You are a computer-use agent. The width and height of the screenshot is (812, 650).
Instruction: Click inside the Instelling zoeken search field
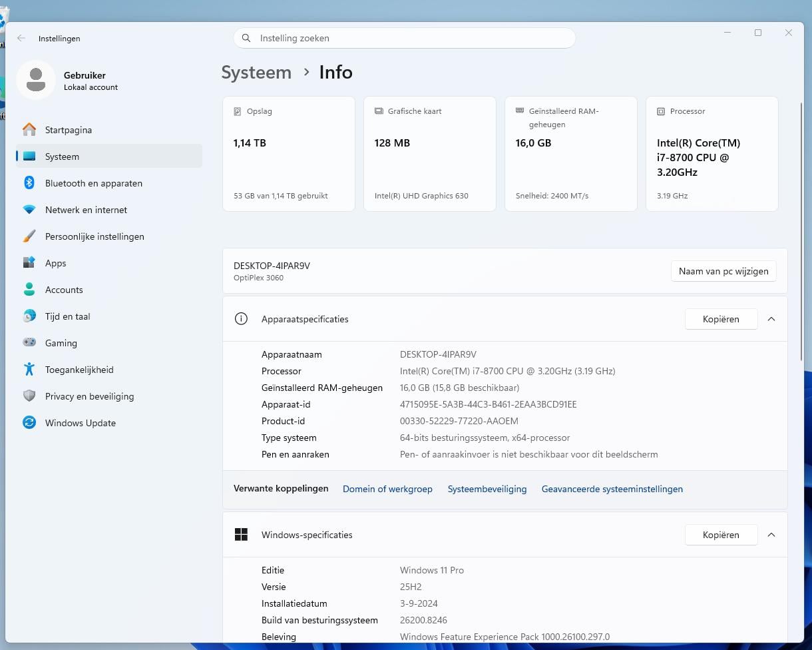point(404,38)
